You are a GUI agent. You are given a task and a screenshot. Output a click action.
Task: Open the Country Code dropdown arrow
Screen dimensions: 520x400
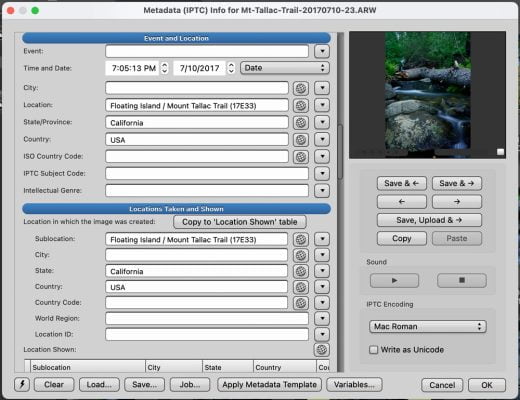pos(322,302)
